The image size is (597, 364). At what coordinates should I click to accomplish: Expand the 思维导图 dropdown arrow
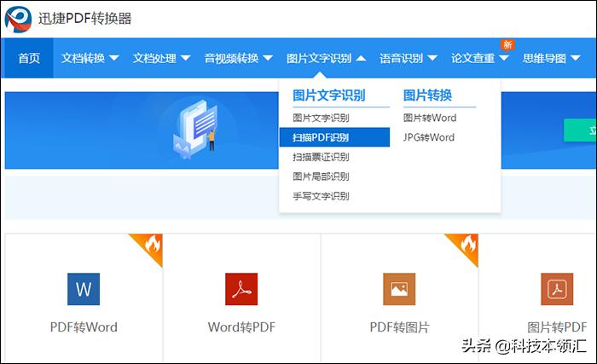point(576,58)
